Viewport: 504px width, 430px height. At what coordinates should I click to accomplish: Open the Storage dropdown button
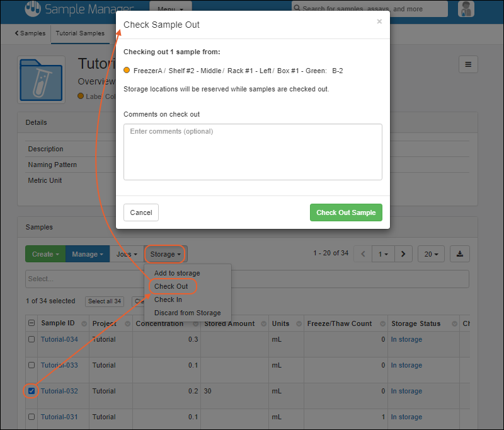click(x=166, y=254)
